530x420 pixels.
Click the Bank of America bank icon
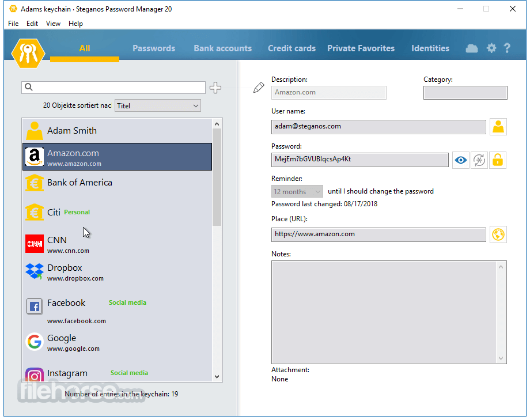(x=35, y=183)
